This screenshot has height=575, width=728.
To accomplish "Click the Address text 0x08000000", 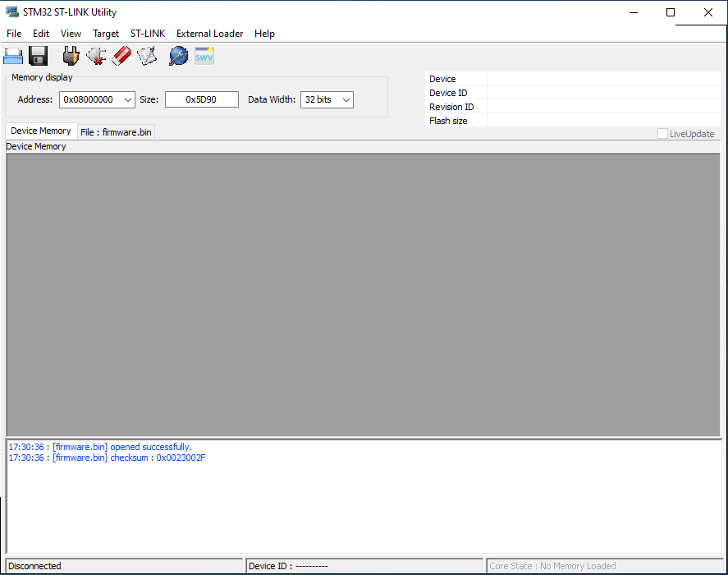I will [88, 99].
